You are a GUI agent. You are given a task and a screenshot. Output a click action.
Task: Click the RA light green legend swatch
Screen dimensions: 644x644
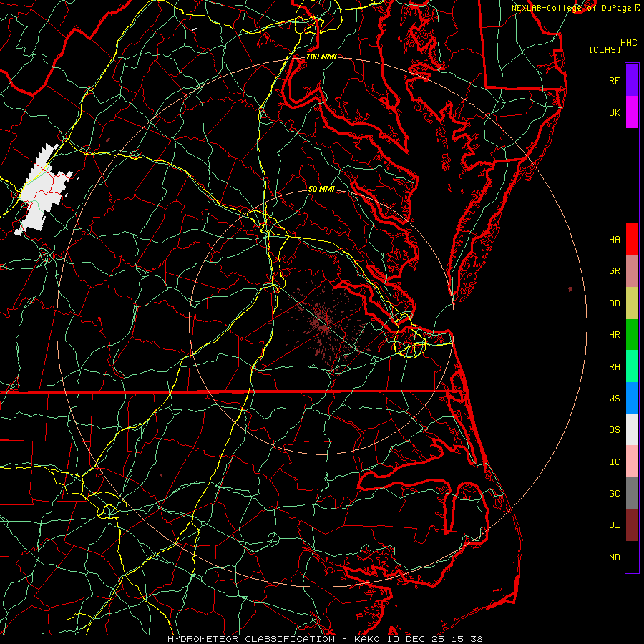coord(632,366)
